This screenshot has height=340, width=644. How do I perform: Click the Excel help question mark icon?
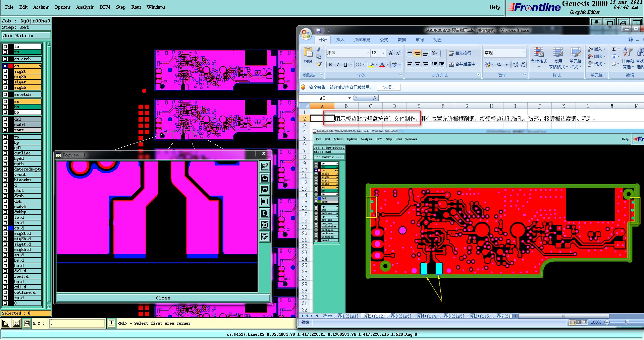tap(630, 40)
